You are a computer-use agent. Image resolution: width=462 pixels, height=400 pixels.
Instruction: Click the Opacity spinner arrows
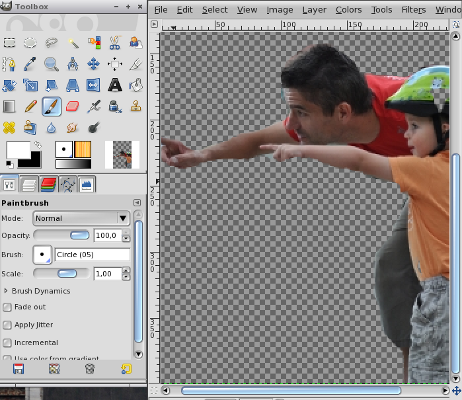(126, 235)
